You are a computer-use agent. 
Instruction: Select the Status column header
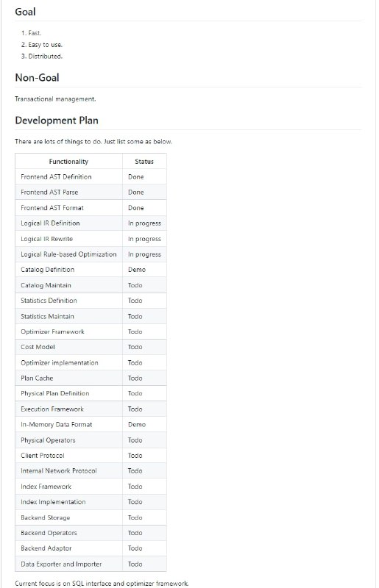tap(144, 161)
